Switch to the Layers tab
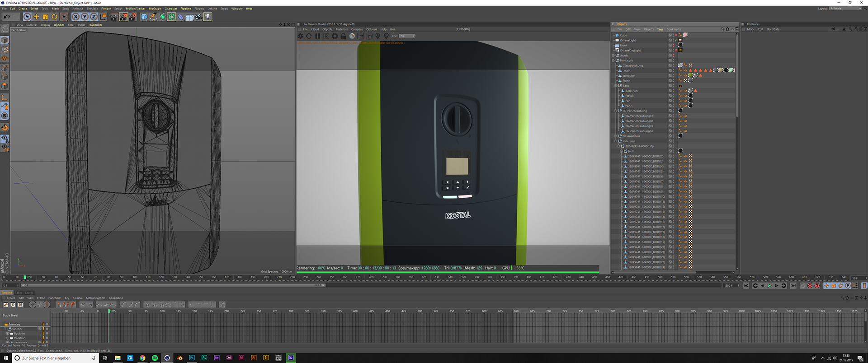This screenshot has height=363, width=868. [29, 293]
